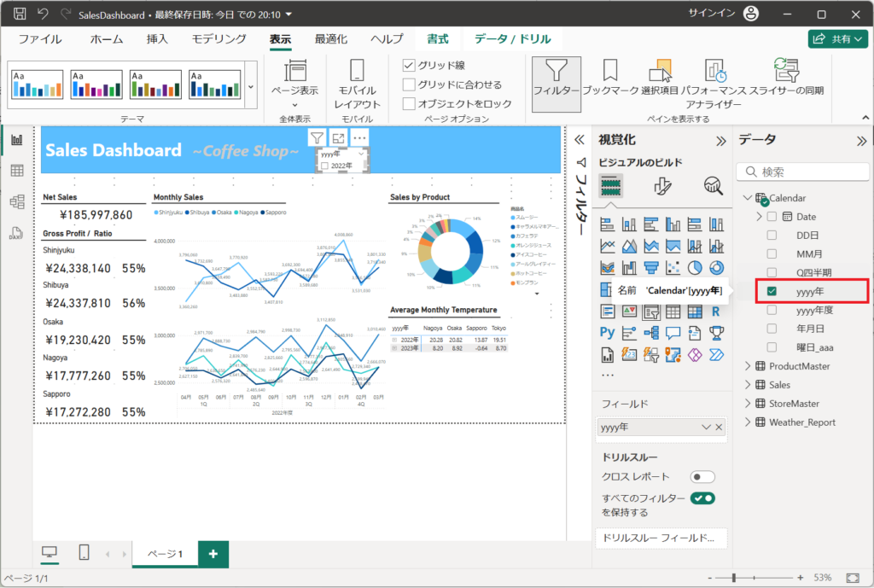Switch to the Help (ヘルプ) ribbon tab
This screenshot has width=874, height=588.
tap(387, 39)
